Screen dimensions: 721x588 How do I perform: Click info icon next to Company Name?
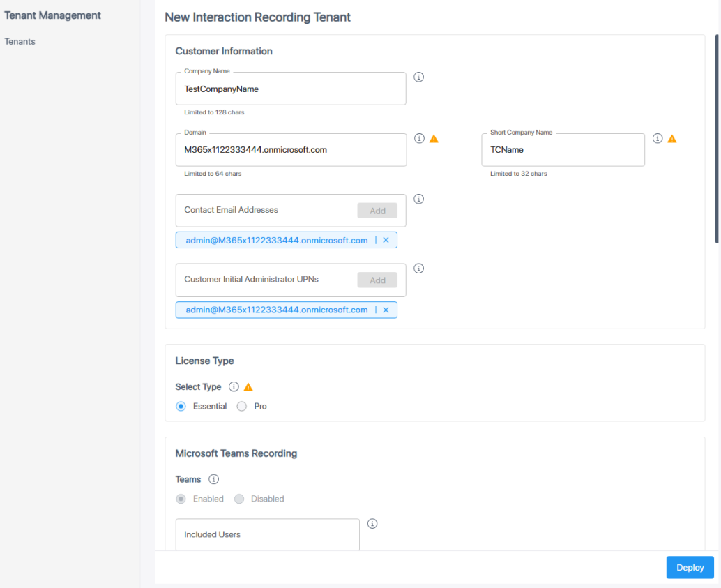point(419,77)
